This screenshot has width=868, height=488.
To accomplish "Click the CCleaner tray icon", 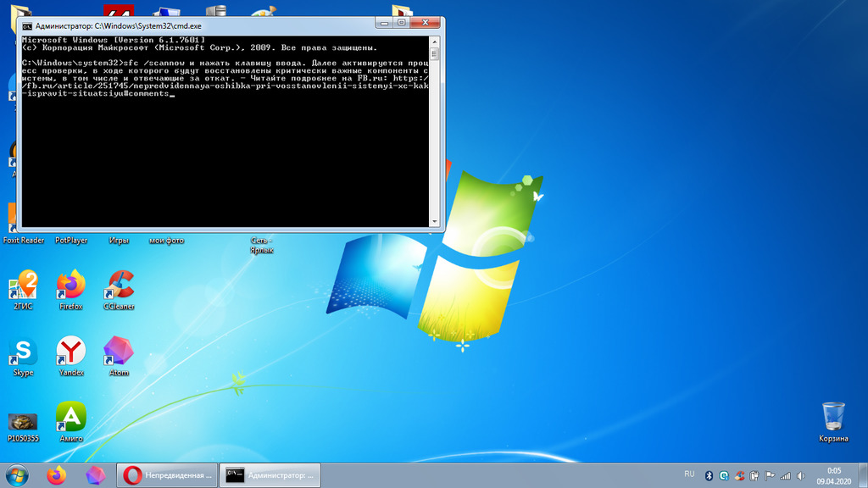I will coord(739,476).
